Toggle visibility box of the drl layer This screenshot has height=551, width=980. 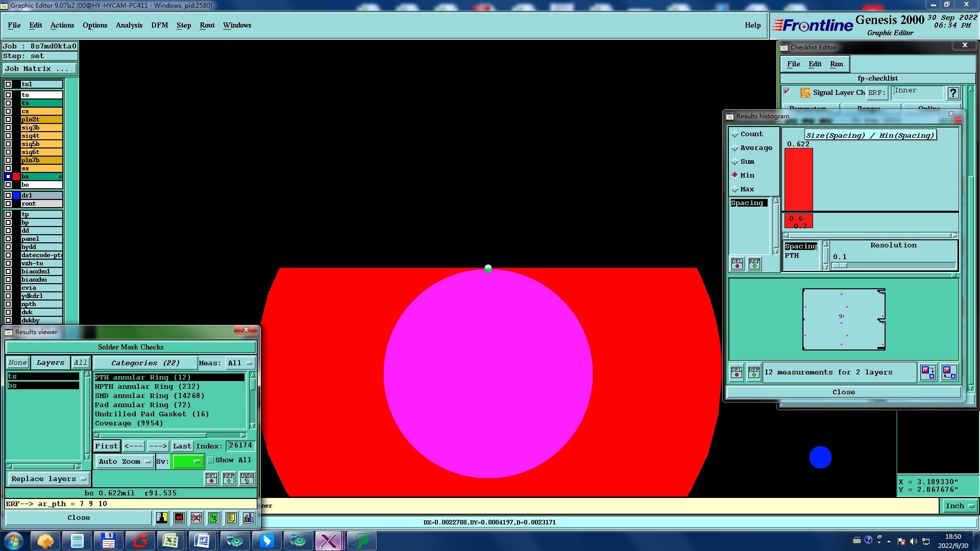(x=8, y=195)
